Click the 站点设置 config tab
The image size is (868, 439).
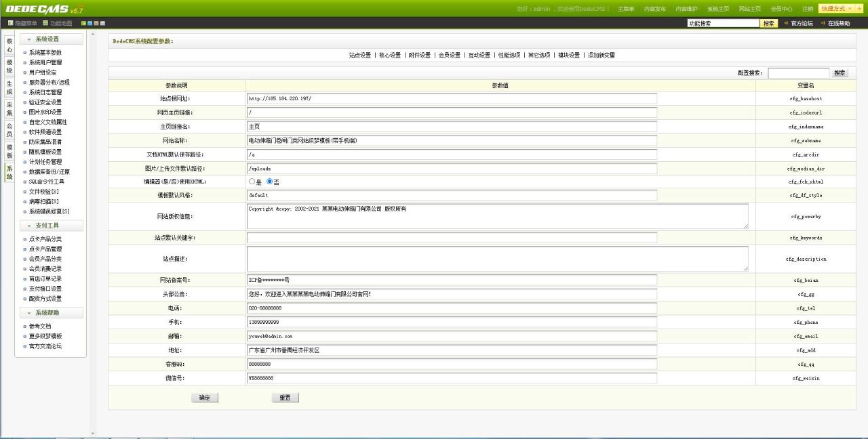pyautogui.click(x=360, y=55)
